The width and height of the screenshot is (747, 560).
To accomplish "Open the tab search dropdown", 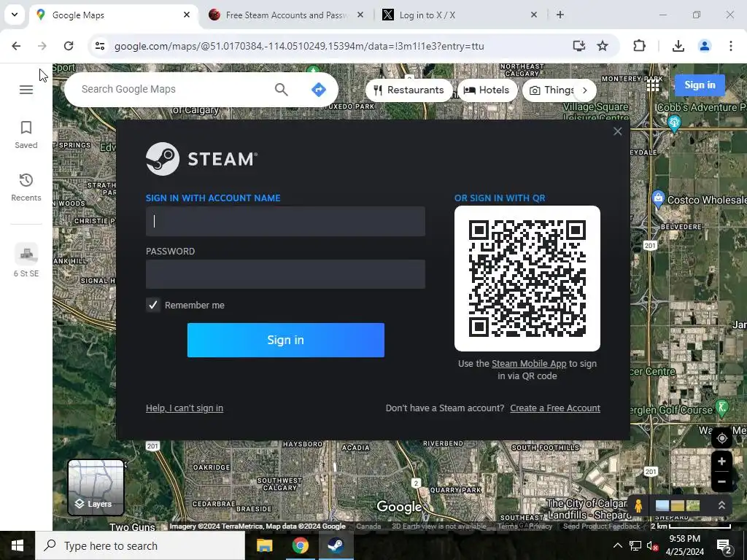I will 15,15.
